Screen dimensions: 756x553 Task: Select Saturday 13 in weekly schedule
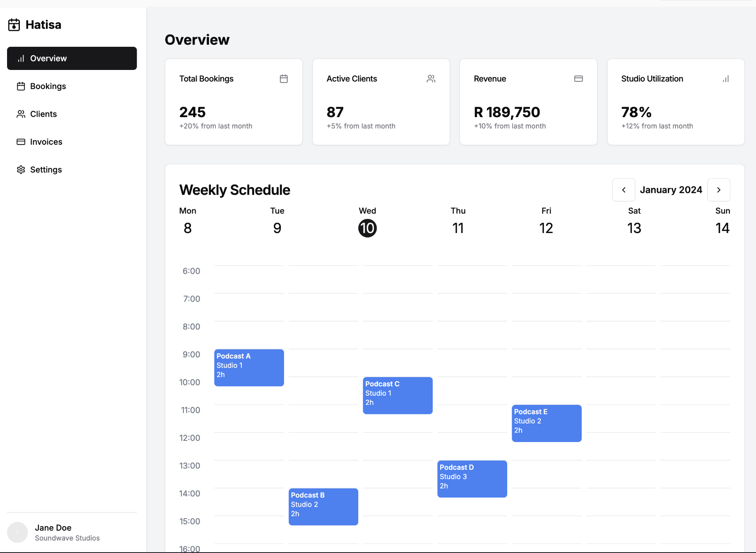[634, 222]
